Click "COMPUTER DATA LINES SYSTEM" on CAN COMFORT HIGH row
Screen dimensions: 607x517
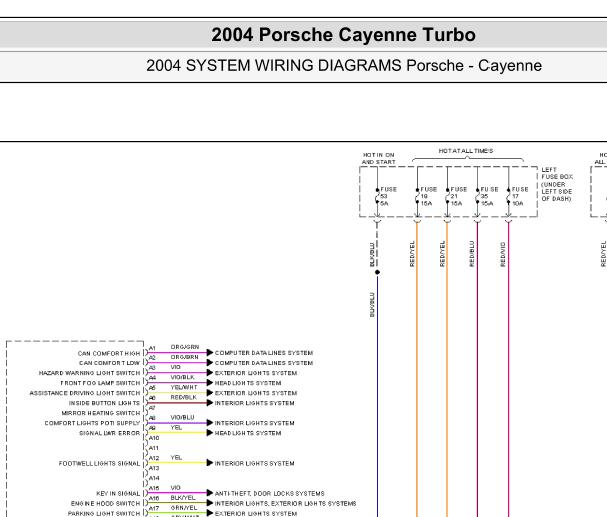[x=264, y=353]
